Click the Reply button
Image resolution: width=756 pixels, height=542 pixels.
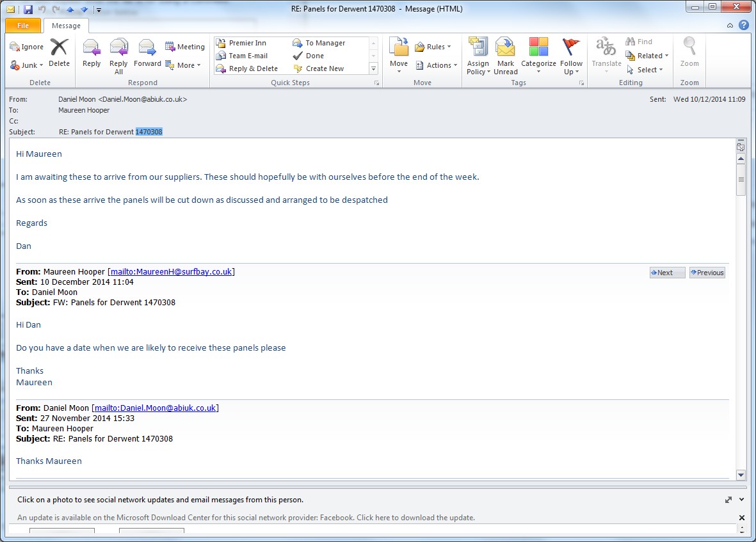[x=91, y=52]
